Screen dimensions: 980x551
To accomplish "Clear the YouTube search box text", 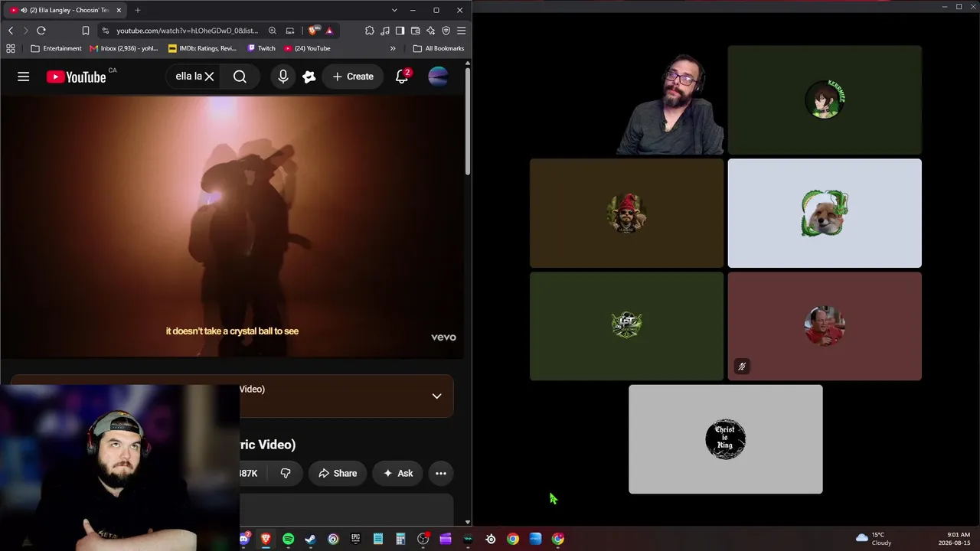I will [x=209, y=77].
